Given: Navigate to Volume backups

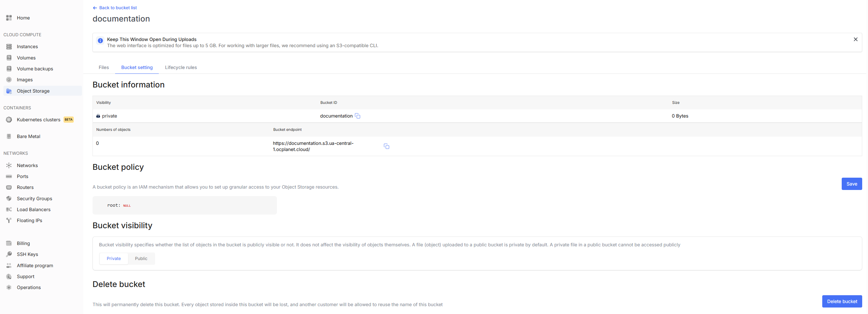Looking at the screenshot, I should pos(35,69).
